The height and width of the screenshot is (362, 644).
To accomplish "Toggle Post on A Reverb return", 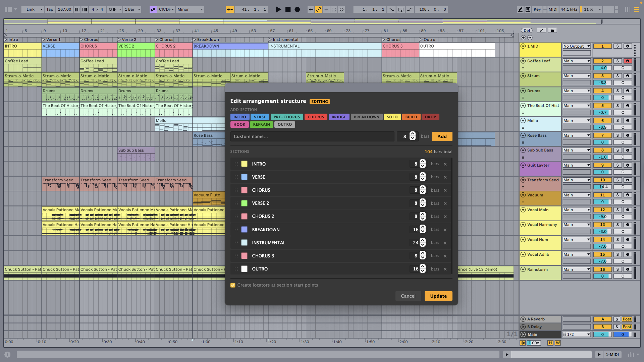I will pos(627,319).
